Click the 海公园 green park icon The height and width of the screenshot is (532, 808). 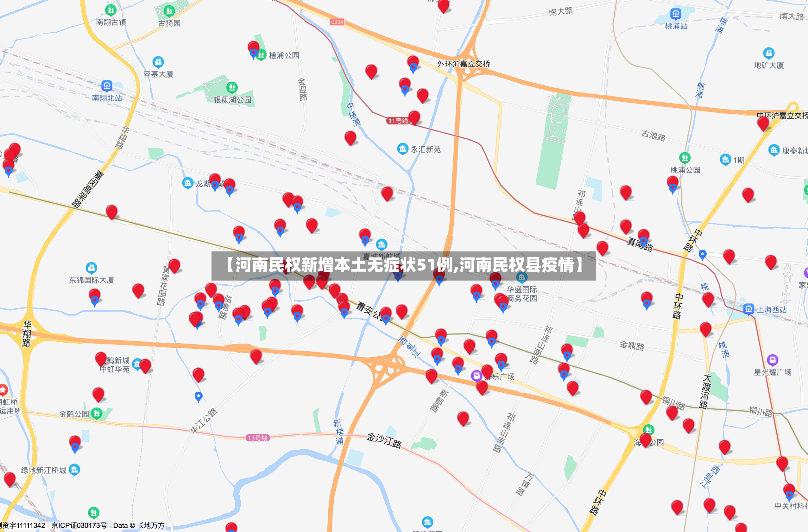click(648, 429)
